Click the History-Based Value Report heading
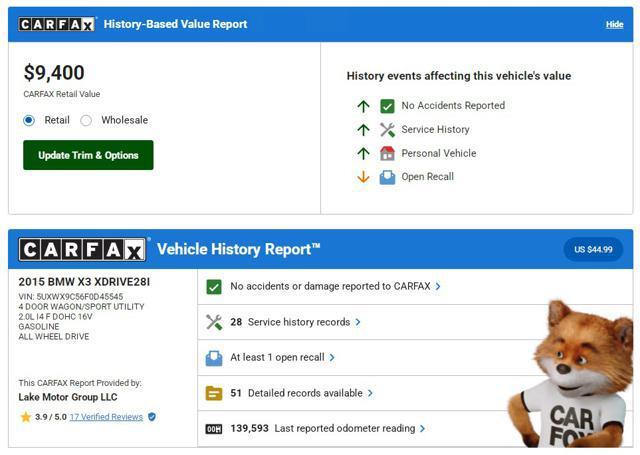The width and height of the screenshot is (640, 455). tap(176, 24)
